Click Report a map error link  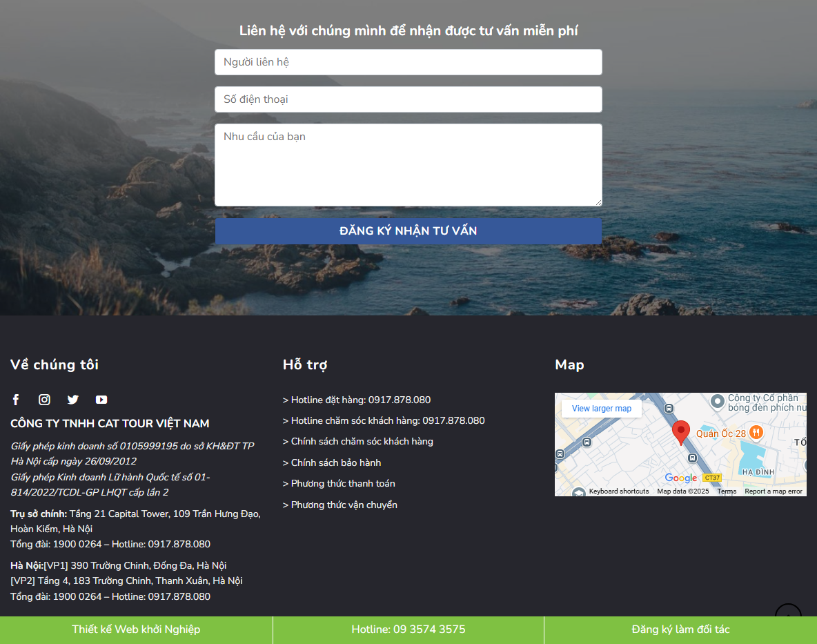(x=774, y=491)
